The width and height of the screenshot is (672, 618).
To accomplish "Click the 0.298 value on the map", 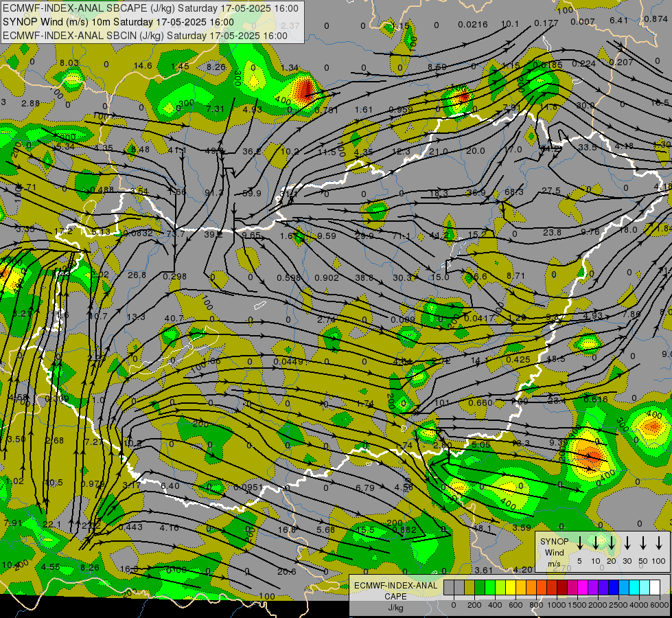I will point(174,276).
